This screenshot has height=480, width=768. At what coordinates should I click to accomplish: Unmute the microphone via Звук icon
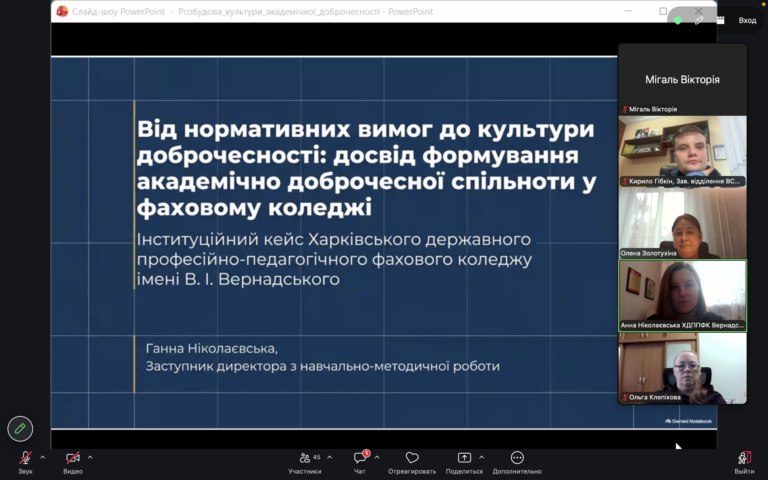tap(25, 458)
